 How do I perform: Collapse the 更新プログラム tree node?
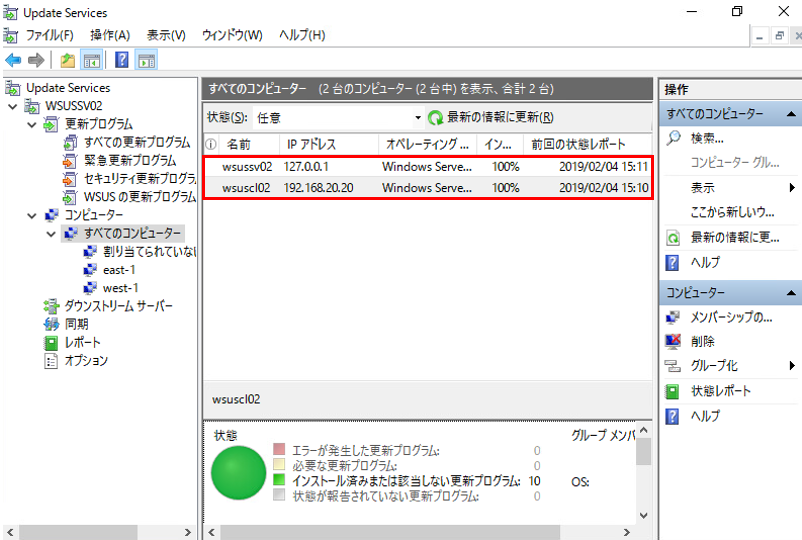(32, 124)
